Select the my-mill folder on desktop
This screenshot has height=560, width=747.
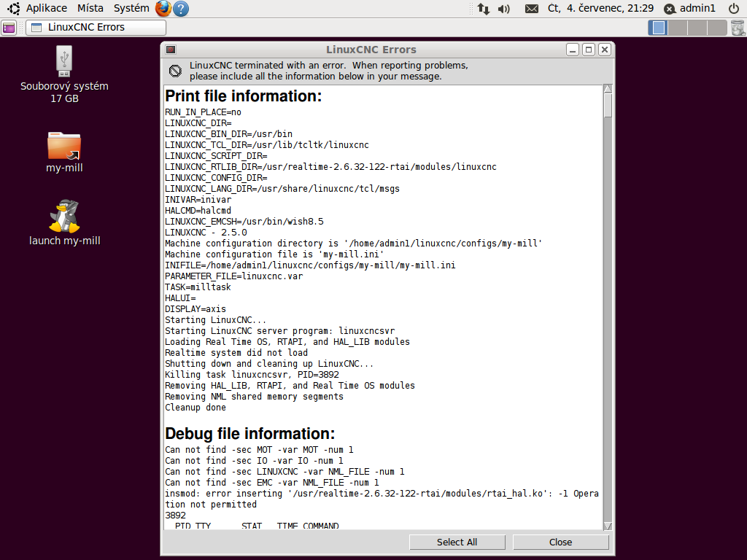[64, 146]
